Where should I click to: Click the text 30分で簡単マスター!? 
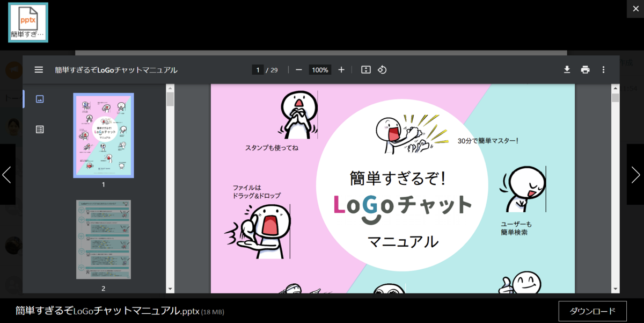[x=488, y=141]
